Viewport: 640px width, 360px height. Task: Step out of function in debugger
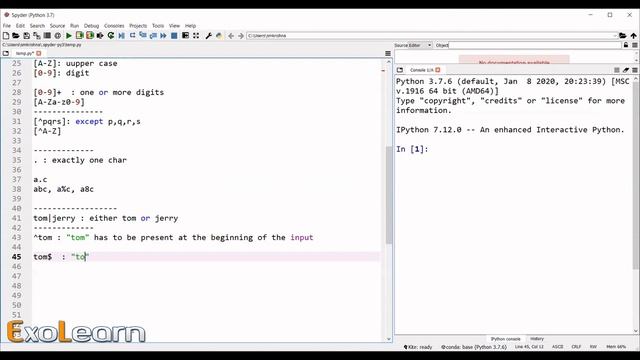pyautogui.click(x=153, y=36)
